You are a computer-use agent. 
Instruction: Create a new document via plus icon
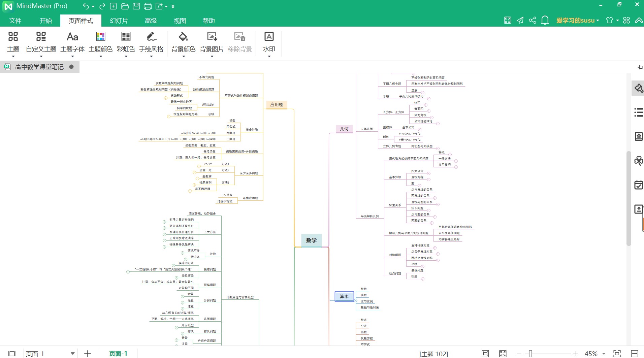(114, 6)
